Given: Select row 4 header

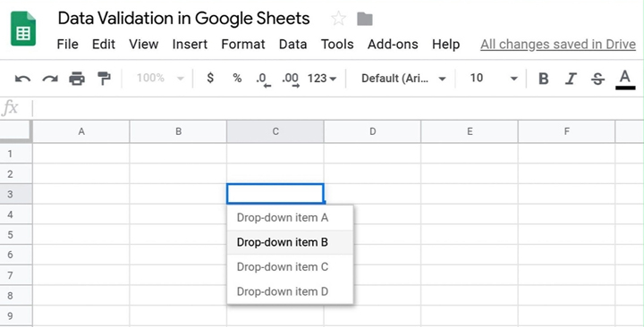Looking at the screenshot, I should [16, 214].
